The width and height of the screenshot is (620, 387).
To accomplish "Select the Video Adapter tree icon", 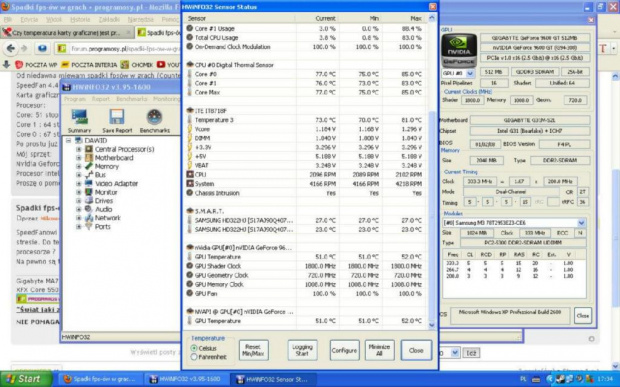I will tap(89, 183).
